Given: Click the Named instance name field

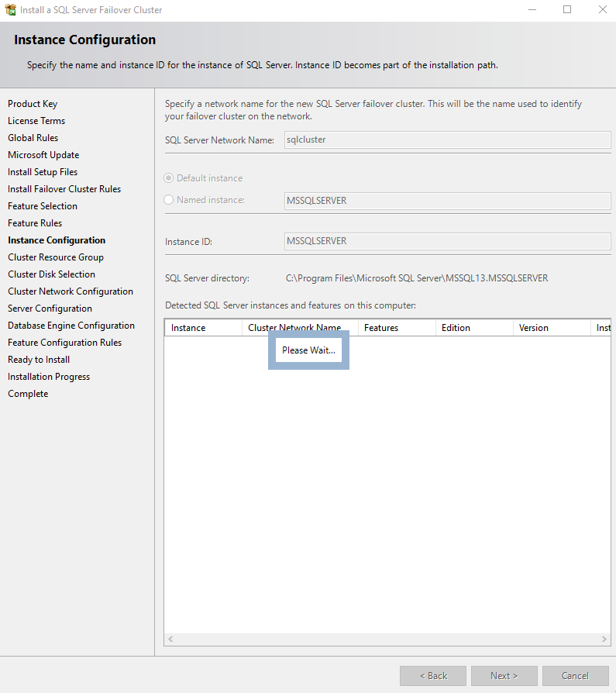Looking at the screenshot, I should (447, 201).
